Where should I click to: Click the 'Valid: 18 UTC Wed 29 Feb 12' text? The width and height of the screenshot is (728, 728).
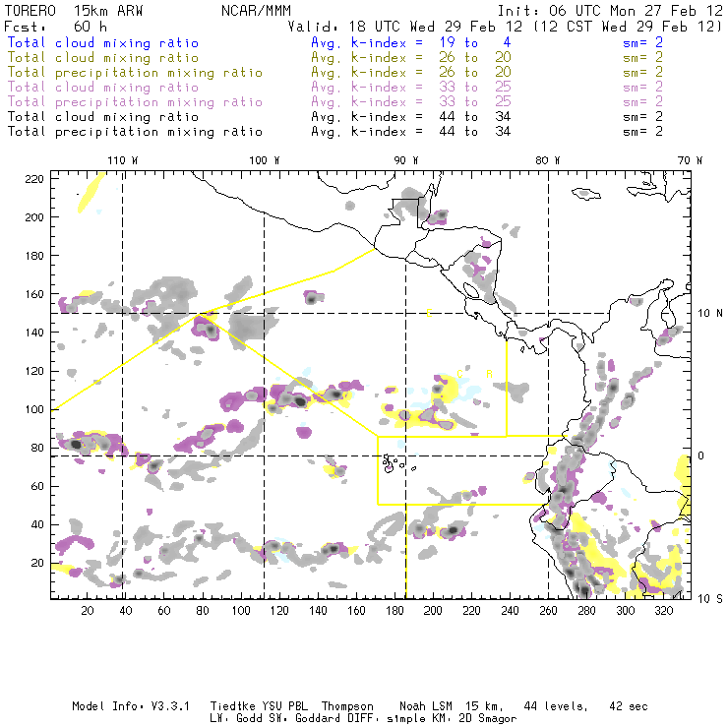point(405,27)
